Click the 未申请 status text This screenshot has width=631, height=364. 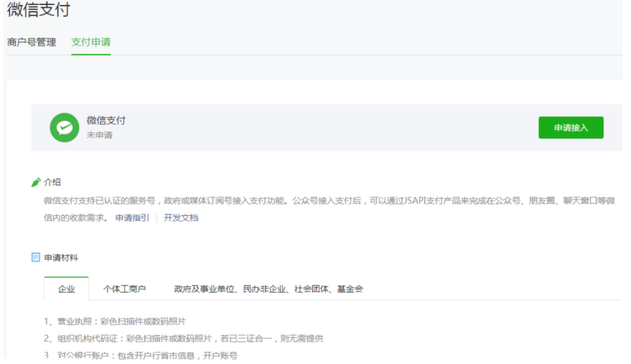[x=100, y=135]
